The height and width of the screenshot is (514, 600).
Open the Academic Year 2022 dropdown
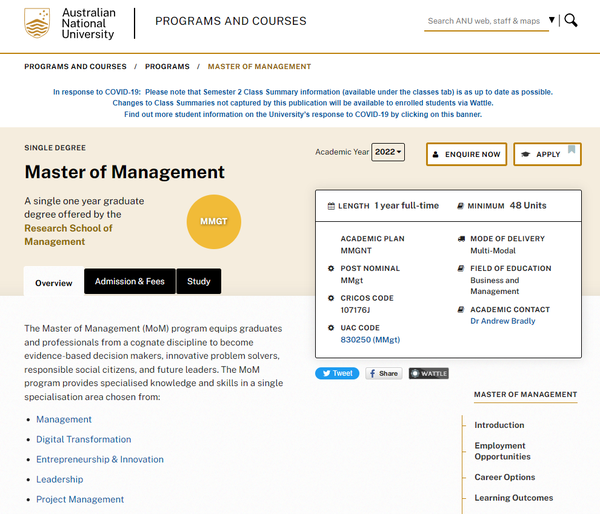click(388, 152)
